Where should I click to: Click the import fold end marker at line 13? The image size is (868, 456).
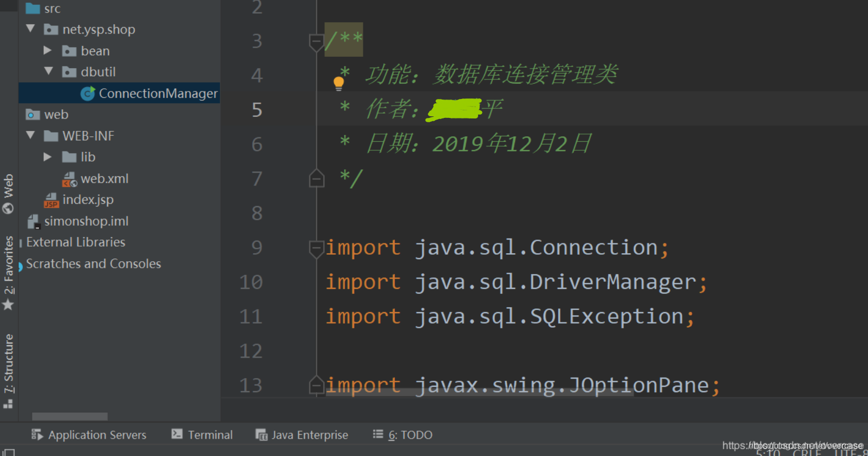tap(316, 385)
